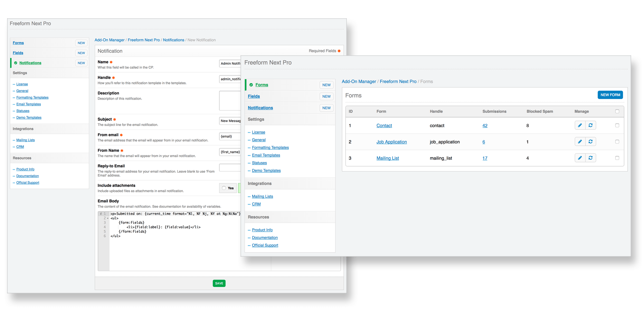Viewport: 644px width, 322px height.
Task: Open Fields in Notification window sidebar
Action: 18,53
